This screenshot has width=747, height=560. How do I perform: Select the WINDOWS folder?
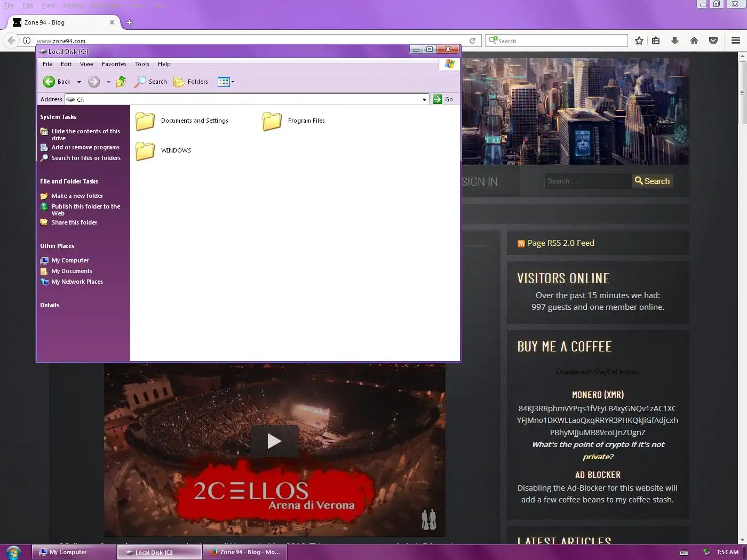pyautogui.click(x=163, y=151)
